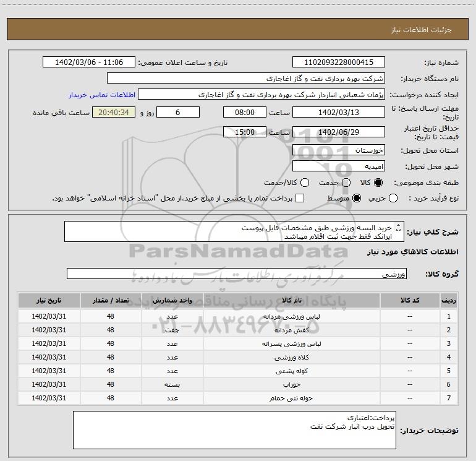Select the row لباس ورزشی پسرانه
This screenshot has height=461, width=476.
238,343
